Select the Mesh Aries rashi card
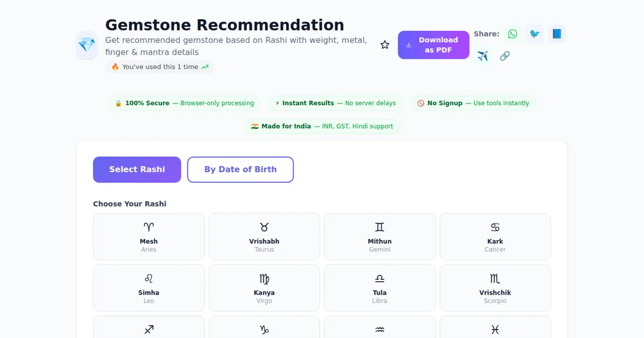This screenshot has height=338, width=644. (x=149, y=237)
